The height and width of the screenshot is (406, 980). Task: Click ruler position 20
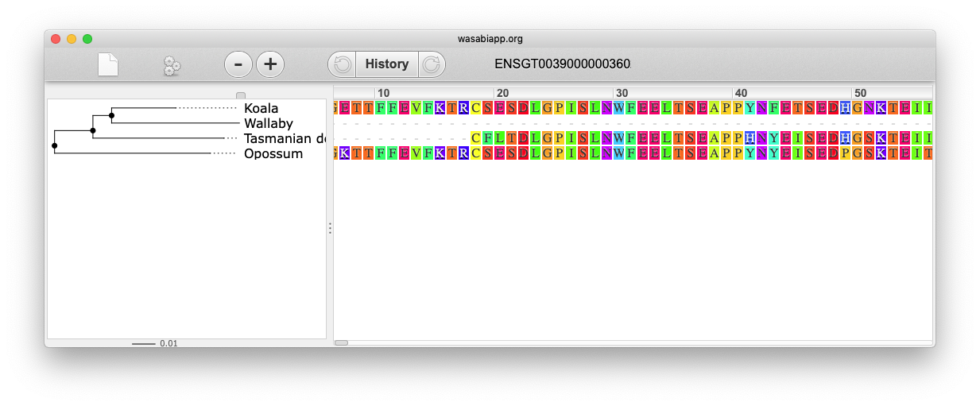pos(502,93)
